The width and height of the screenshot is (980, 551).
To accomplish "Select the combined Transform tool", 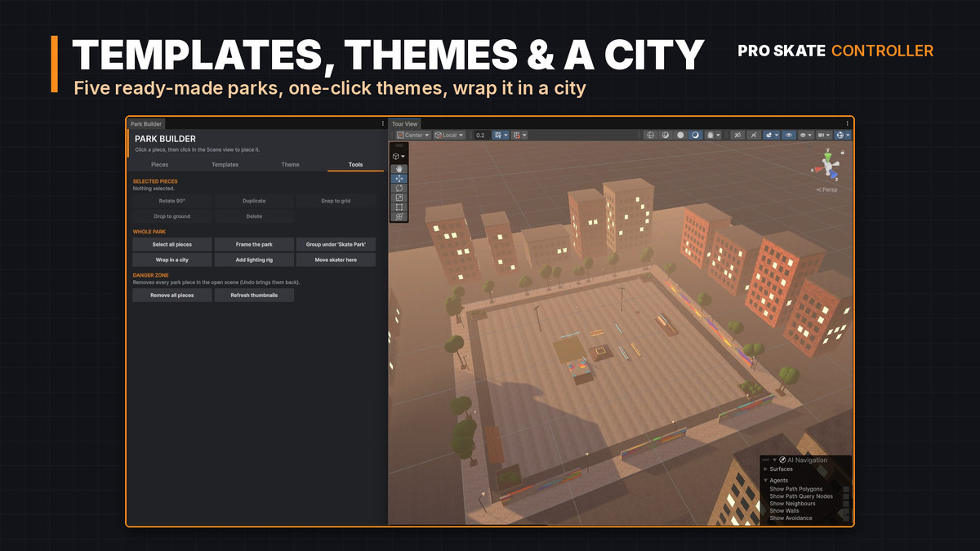I will pos(400,216).
